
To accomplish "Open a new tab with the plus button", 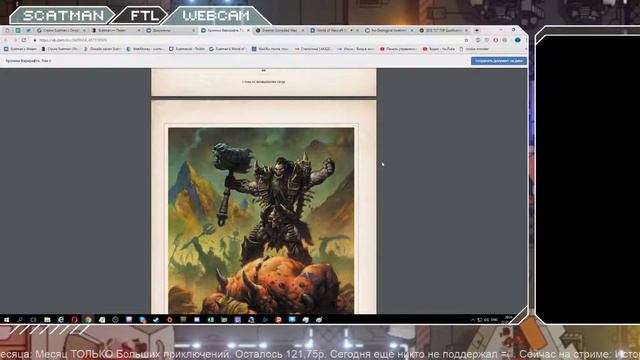I will 477,30.
